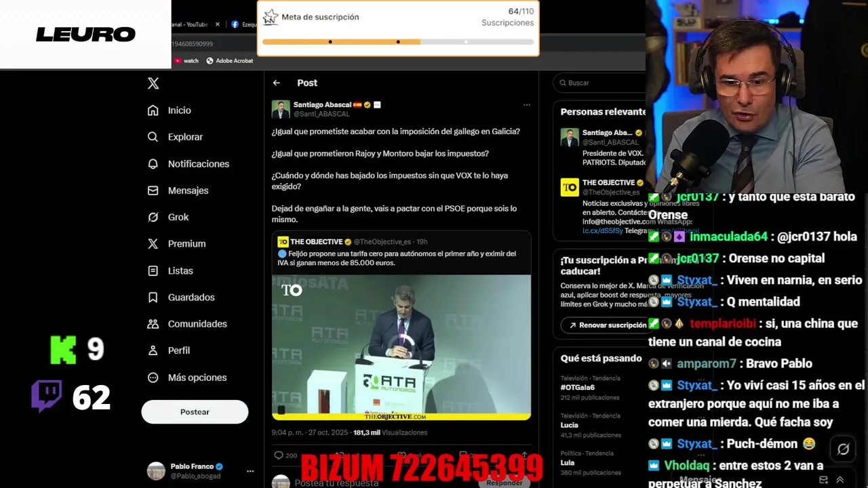Open Notificaciones in the sidebar

point(189,164)
